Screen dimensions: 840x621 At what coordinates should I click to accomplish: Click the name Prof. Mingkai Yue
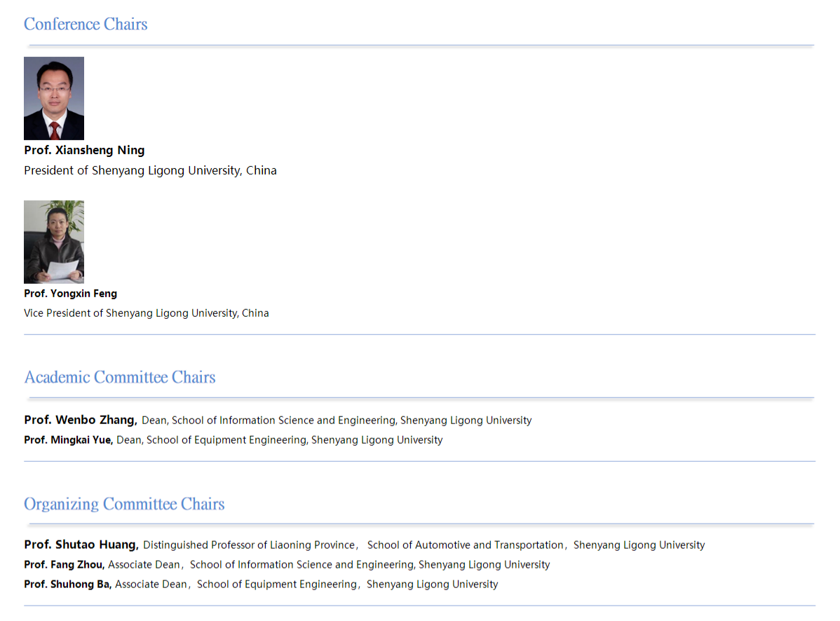point(69,440)
